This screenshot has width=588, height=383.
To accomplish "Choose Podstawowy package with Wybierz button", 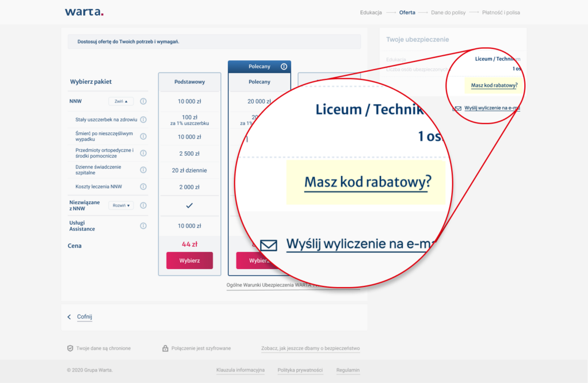I will pyautogui.click(x=189, y=261).
